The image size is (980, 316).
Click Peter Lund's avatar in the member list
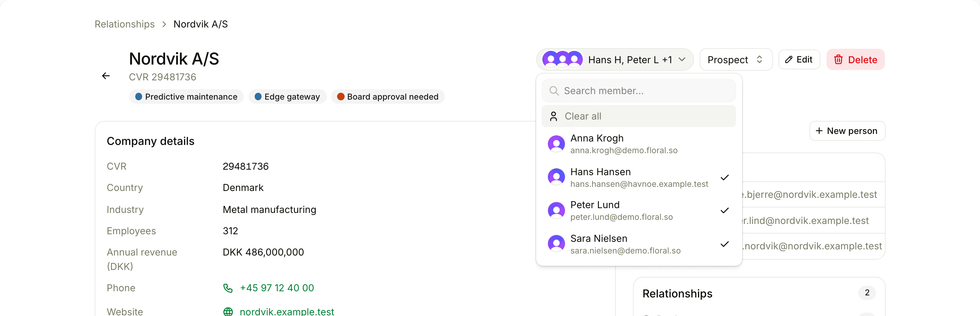[556, 211]
